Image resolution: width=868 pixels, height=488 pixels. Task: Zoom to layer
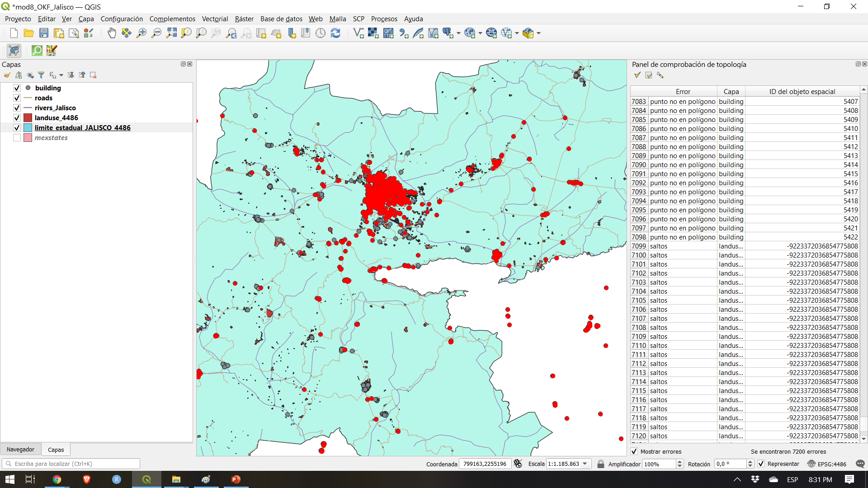[x=201, y=33]
